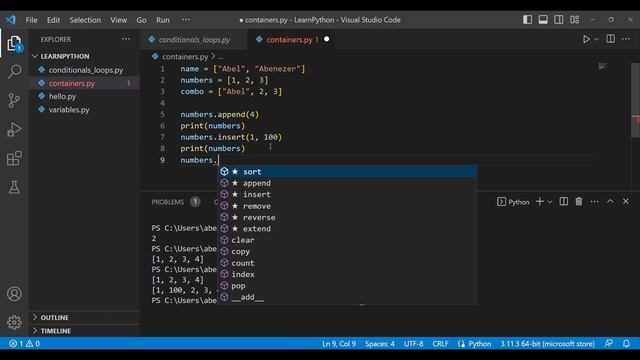Screen dimensions: 640x360
Task: Open the Accounts menu icon
Action: (14, 294)
